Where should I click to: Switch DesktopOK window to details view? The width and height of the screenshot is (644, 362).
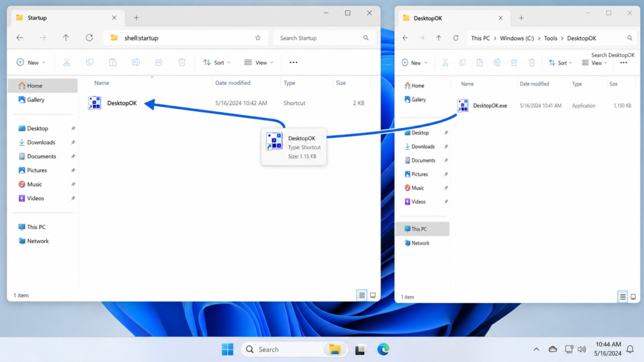click(x=623, y=297)
